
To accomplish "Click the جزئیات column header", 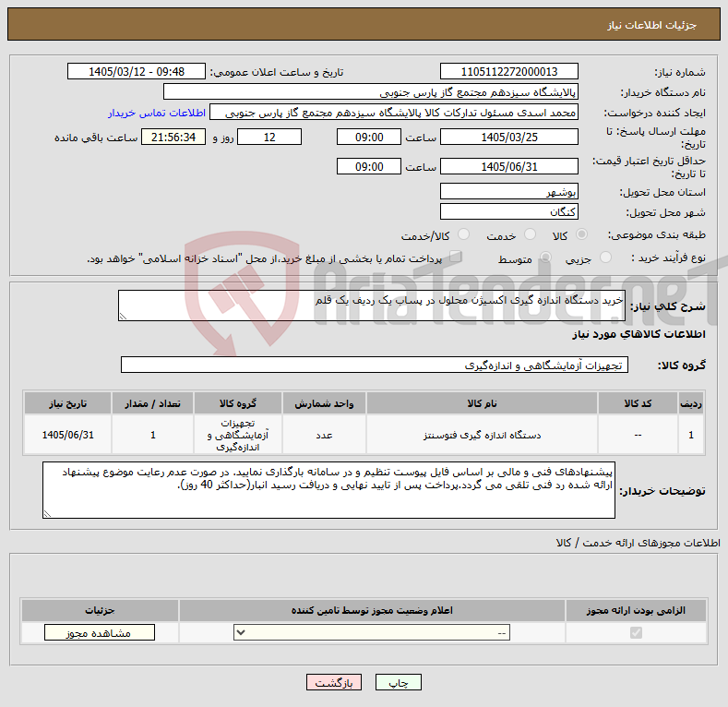I will tap(100, 610).
